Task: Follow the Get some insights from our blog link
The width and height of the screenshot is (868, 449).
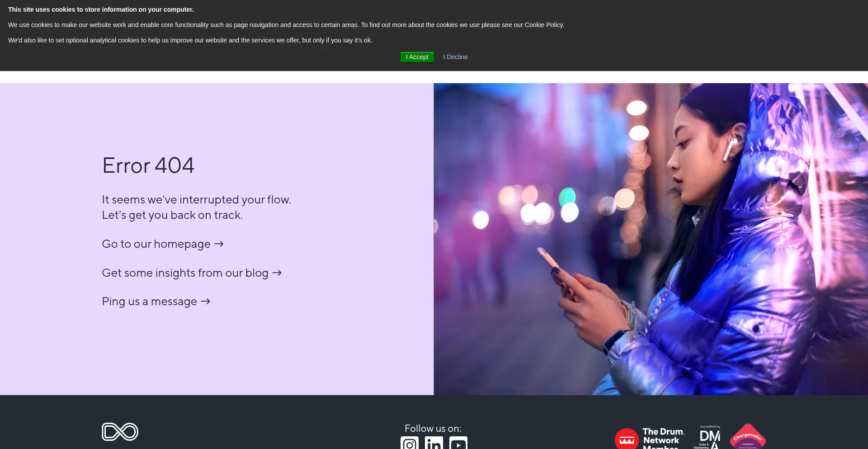Action: point(192,273)
